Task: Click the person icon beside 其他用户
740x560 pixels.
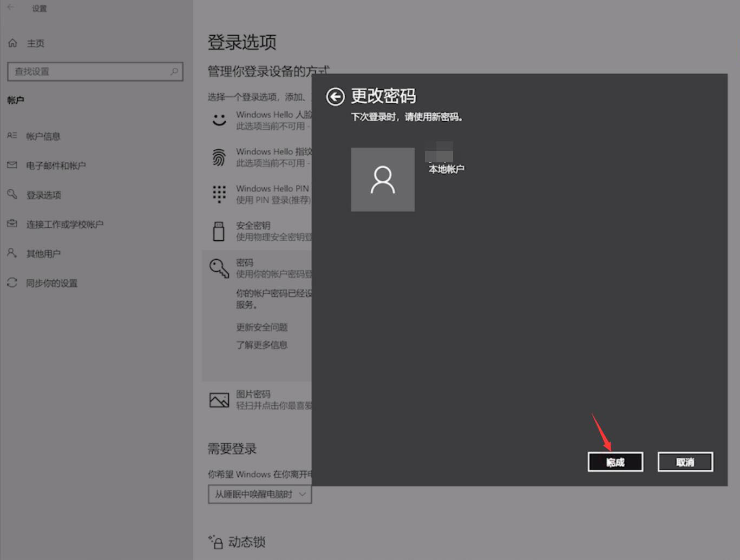Action: (x=12, y=253)
